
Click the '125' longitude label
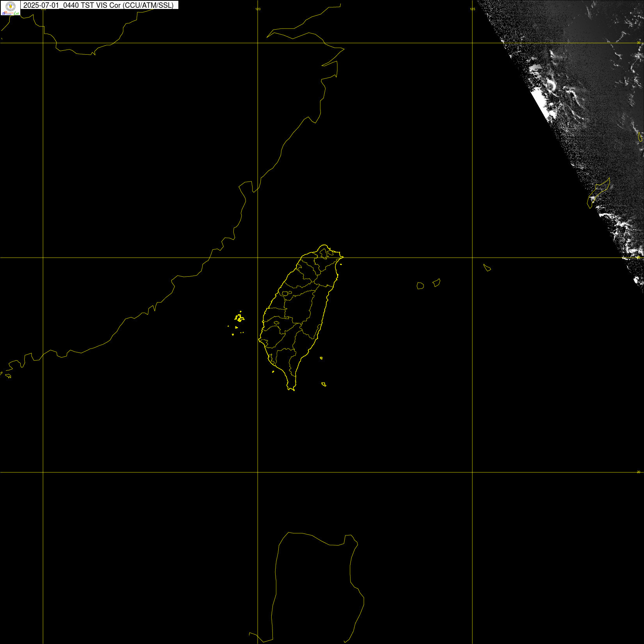pyautogui.click(x=473, y=9)
